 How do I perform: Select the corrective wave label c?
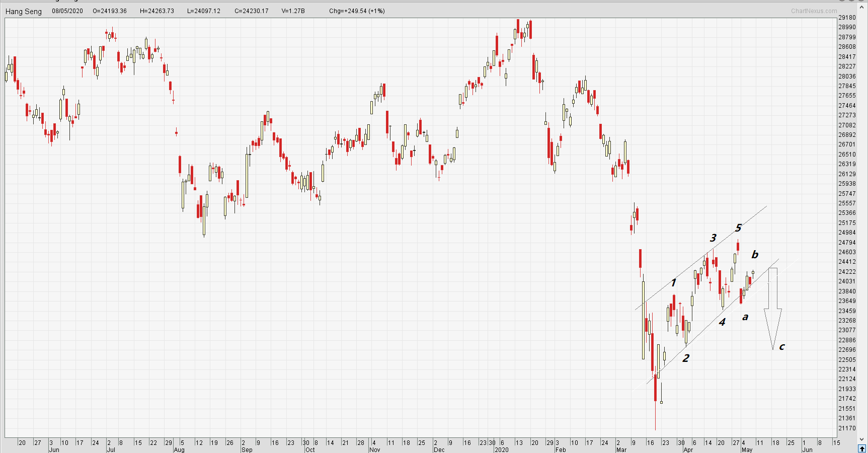coord(782,347)
